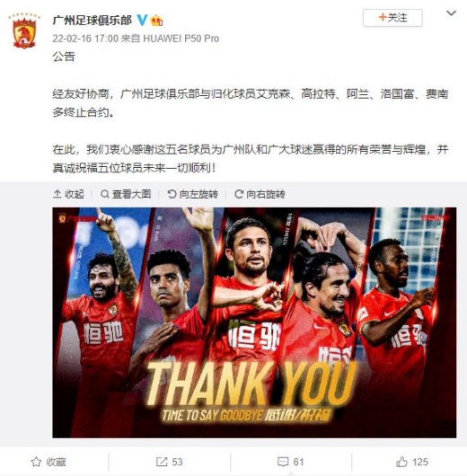This screenshot has height=476, width=467.
Task: Follow the account with +关注 button
Action: (x=392, y=18)
